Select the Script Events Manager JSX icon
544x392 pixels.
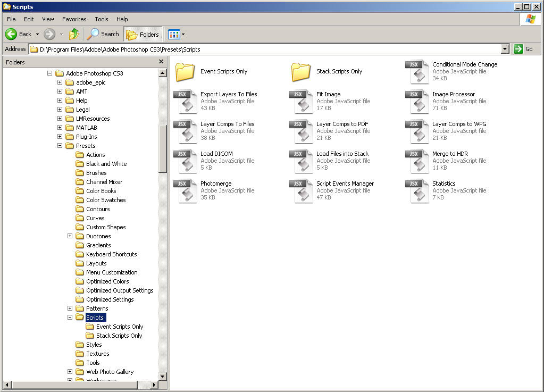(x=302, y=191)
